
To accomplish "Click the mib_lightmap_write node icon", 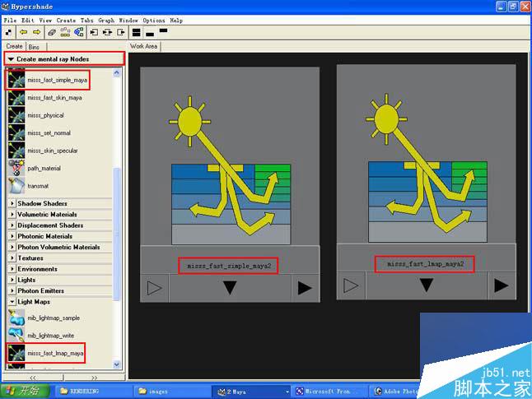I will pyautogui.click(x=16, y=336).
